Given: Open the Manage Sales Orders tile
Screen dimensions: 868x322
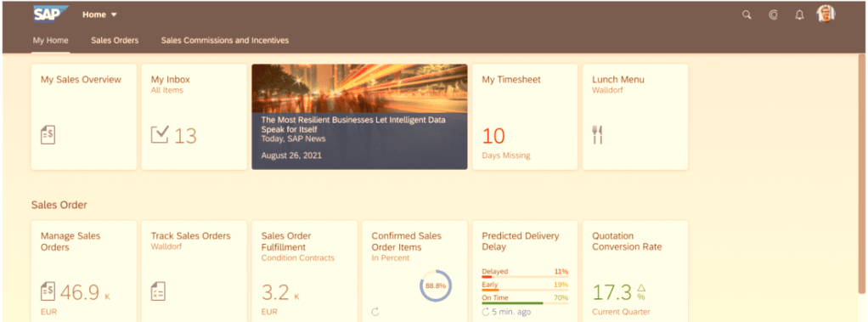Looking at the screenshot, I should point(83,271).
